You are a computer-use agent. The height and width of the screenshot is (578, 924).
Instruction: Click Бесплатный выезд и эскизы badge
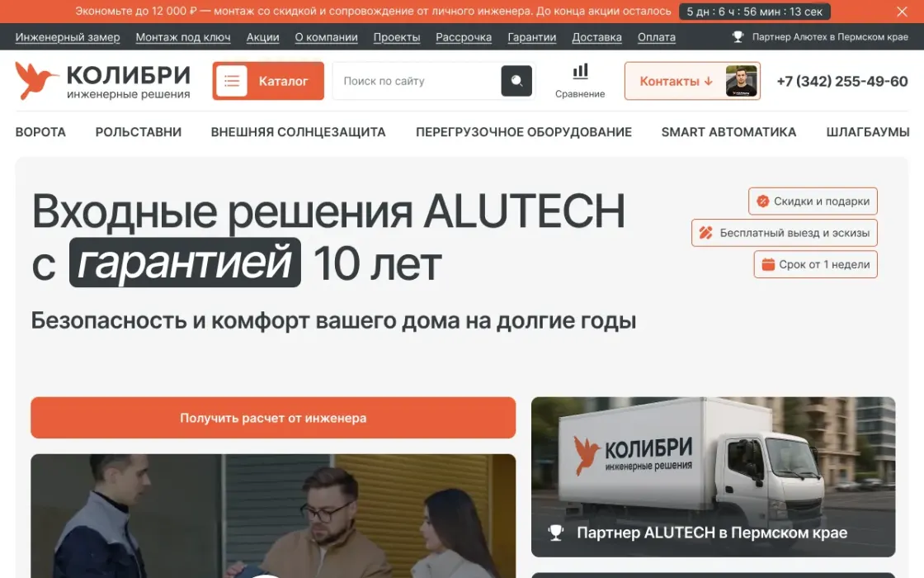[785, 232]
